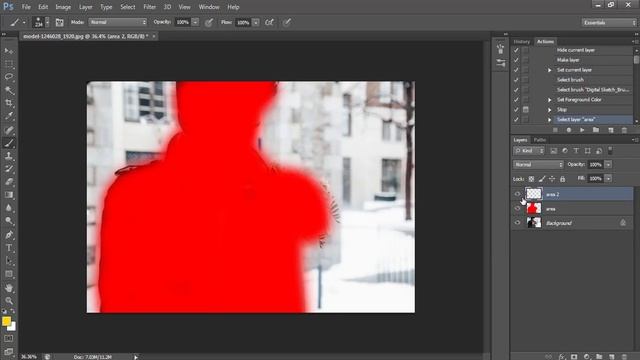Toggle Quick Mask mode icon

click(x=9, y=339)
